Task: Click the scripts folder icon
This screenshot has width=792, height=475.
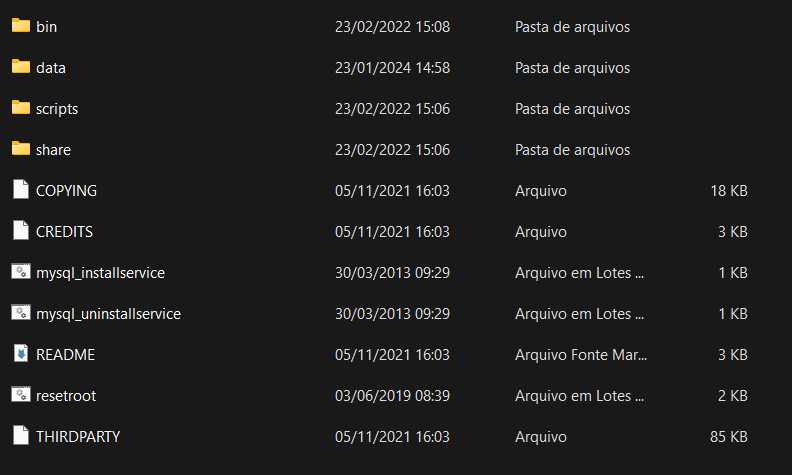Action: [21, 107]
